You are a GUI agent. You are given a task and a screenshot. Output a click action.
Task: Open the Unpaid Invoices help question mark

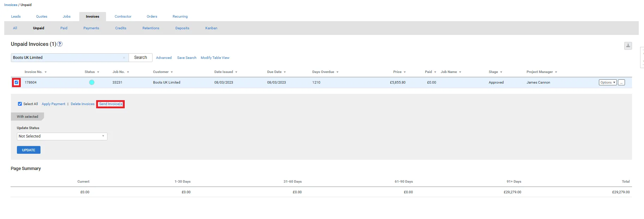[x=60, y=44]
